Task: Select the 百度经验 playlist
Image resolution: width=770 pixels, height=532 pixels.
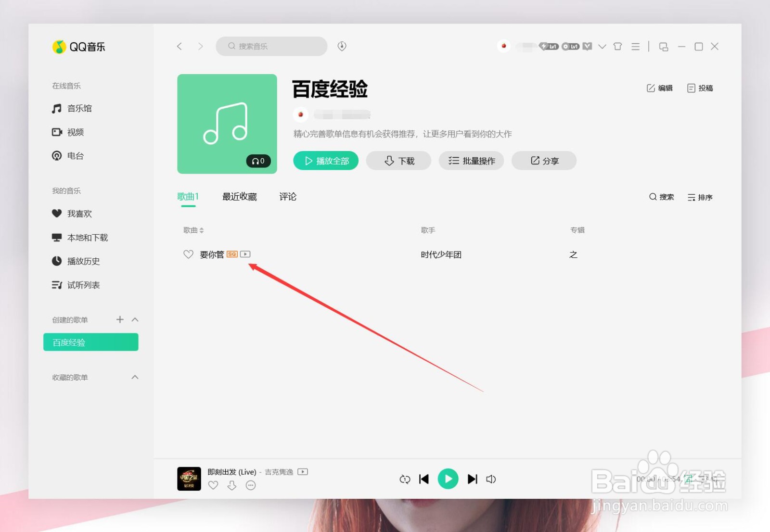Action: click(x=91, y=342)
